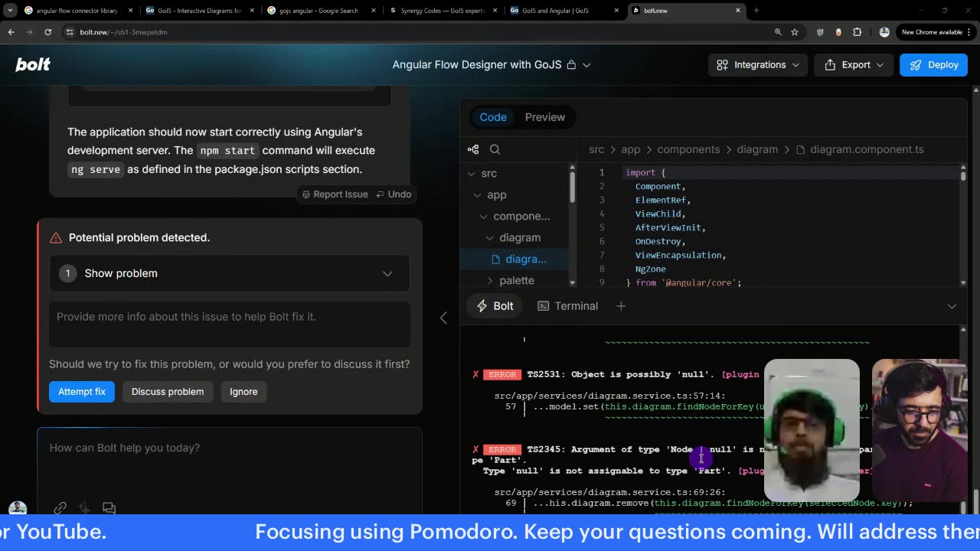Click the chat bubbles discuss icon
The height and width of the screenshot is (551, 980).
(109, 507)
